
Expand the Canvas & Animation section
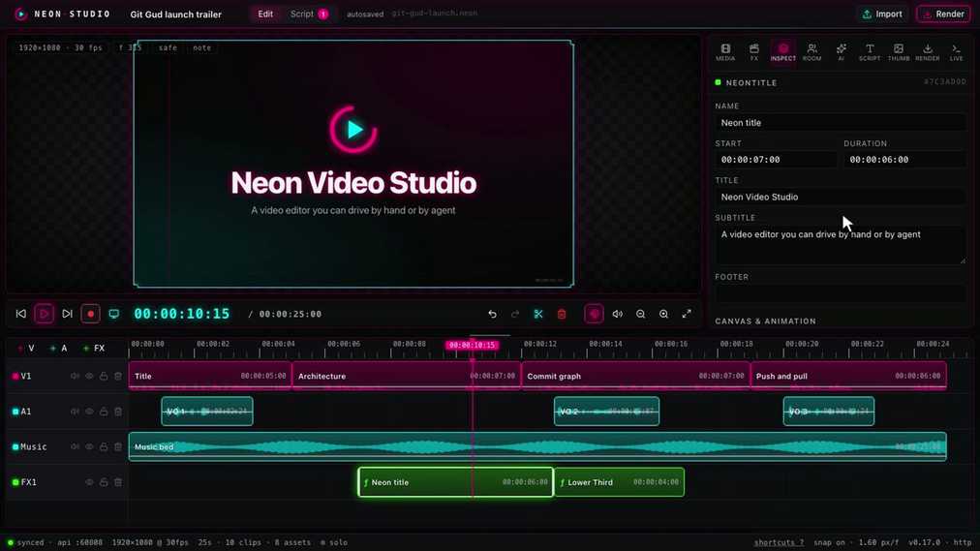[766, 321]
